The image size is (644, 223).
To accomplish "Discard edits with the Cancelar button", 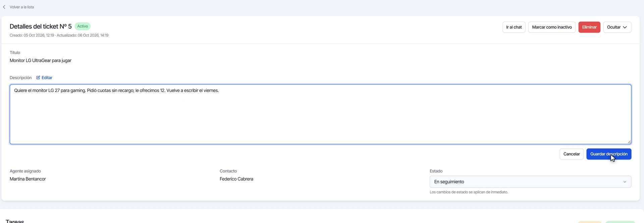I will (x=572, y=154).
